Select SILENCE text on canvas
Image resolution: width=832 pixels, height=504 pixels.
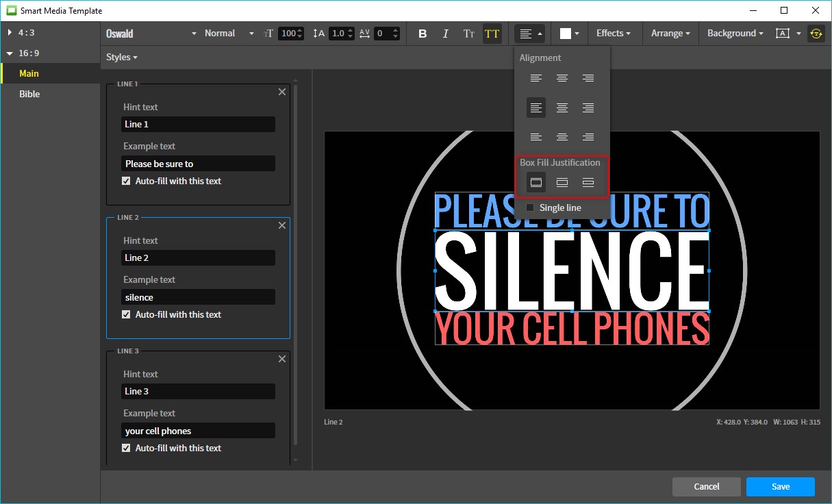coord(572,271)
